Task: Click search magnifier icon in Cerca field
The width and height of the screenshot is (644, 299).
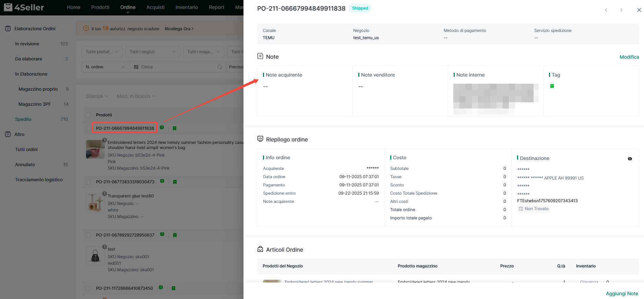Action: tap(219, 67)
